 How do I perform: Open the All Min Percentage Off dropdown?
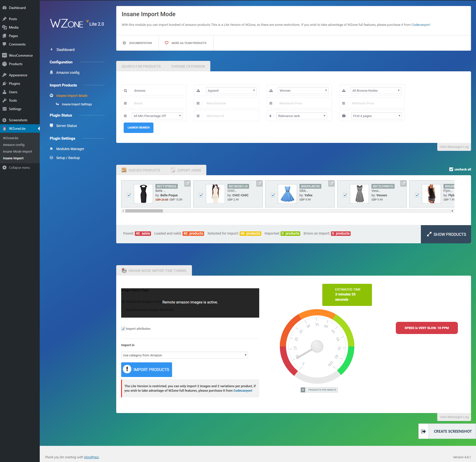pyautogui.click(x=157, y=116)
